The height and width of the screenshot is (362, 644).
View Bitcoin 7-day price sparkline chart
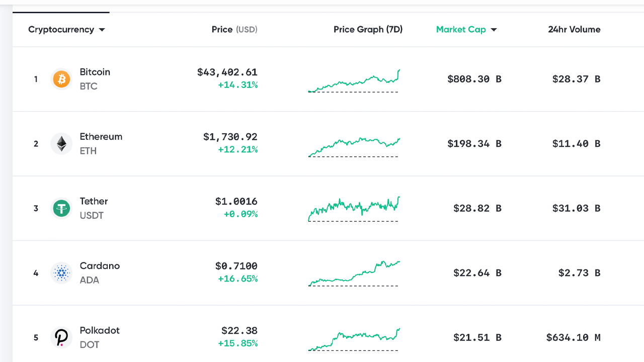pyautogui.click(x=354, y=81)
